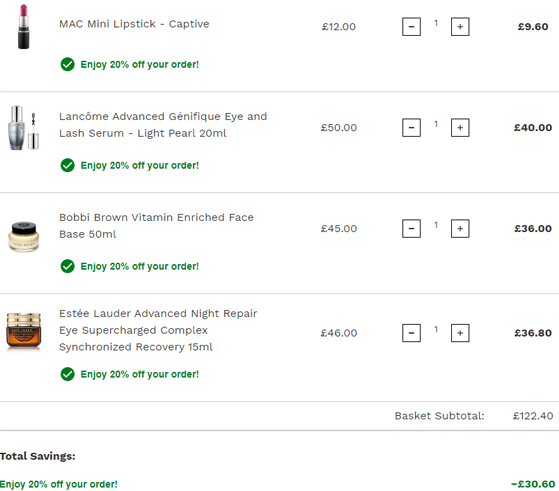Open MAC Mini Lipstick - Captive link
The image size is (559, 491).
coord(134,24)
